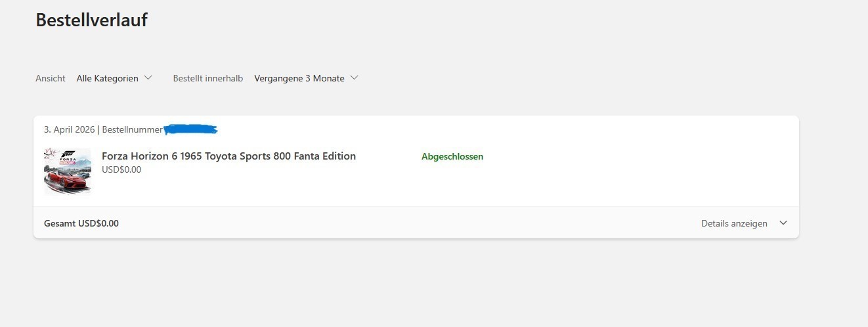This screenshot has width=868, height=327.
Task: Click the chevron beside Vergangene 3 Monate
Action: pos(355,77)
